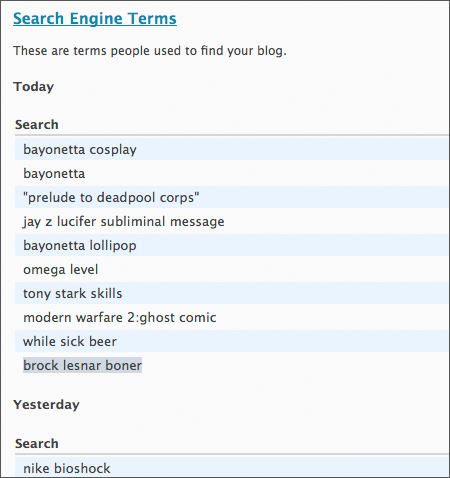Click the Search column header under Today
The width and height of the screenshot is (450, 478).
[37, 125]
